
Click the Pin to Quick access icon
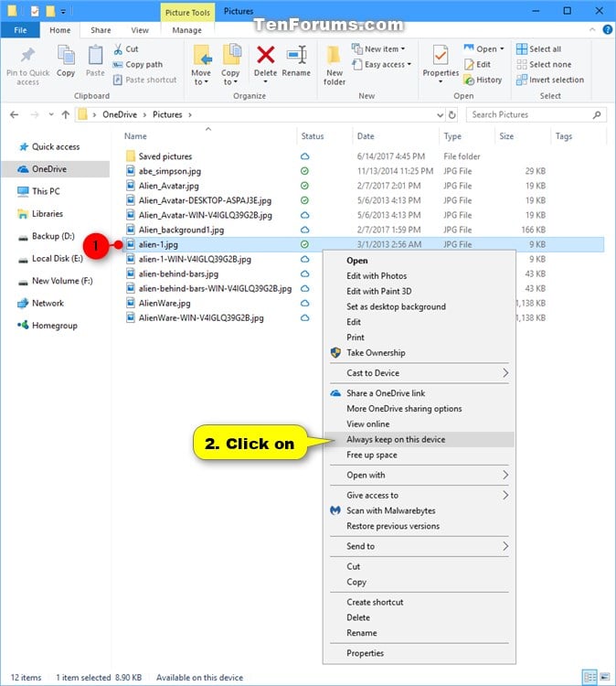[27, 55]
